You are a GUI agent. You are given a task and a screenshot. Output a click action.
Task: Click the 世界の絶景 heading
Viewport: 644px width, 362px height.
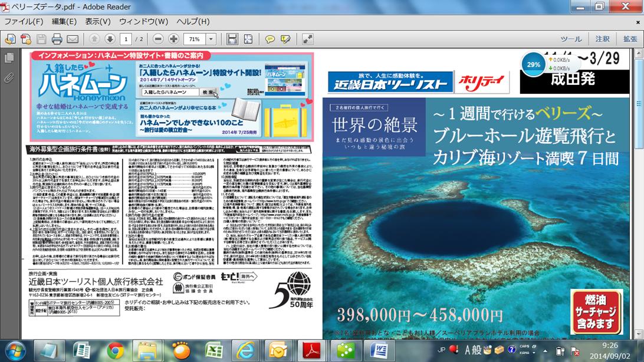pyautogui.click(x=374, y=125)
